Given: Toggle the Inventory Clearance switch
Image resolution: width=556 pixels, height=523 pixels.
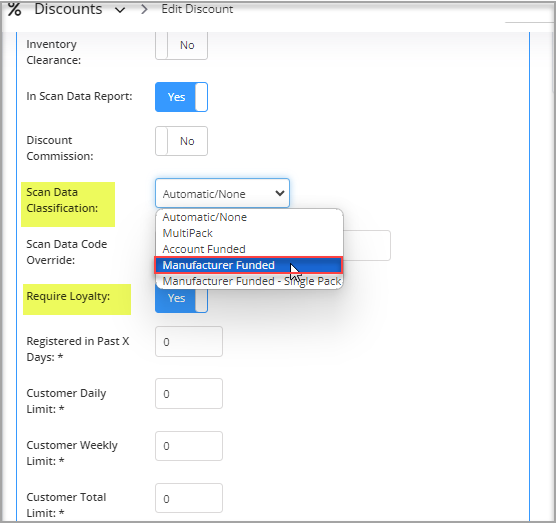Looking at the screenshot, I should pos(181,45).
